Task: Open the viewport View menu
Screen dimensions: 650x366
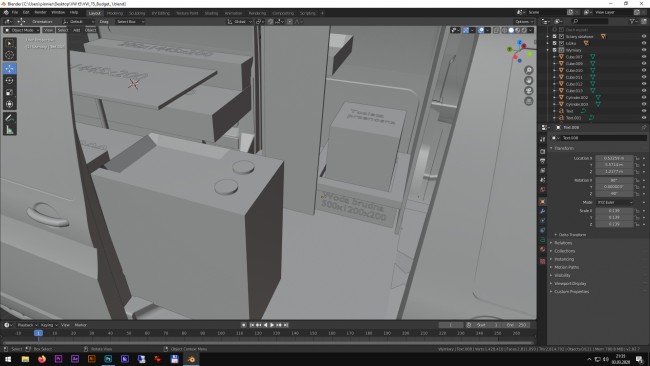Action: [x=49, y=30]
